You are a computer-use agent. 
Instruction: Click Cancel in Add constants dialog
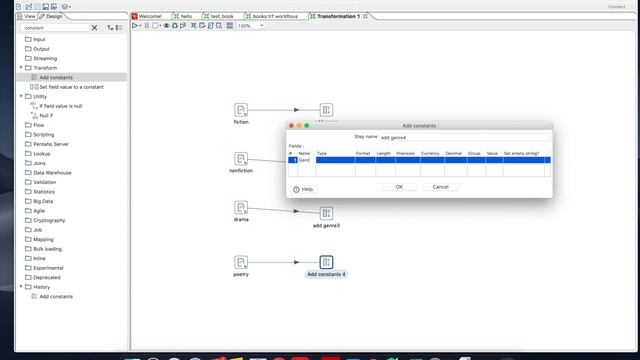point(440,187)
